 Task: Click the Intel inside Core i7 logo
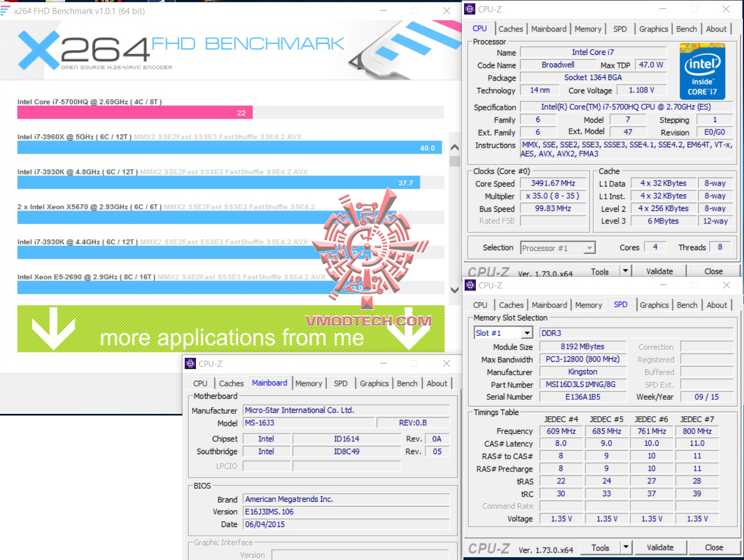pyautogui.click(x=702, y=71)
